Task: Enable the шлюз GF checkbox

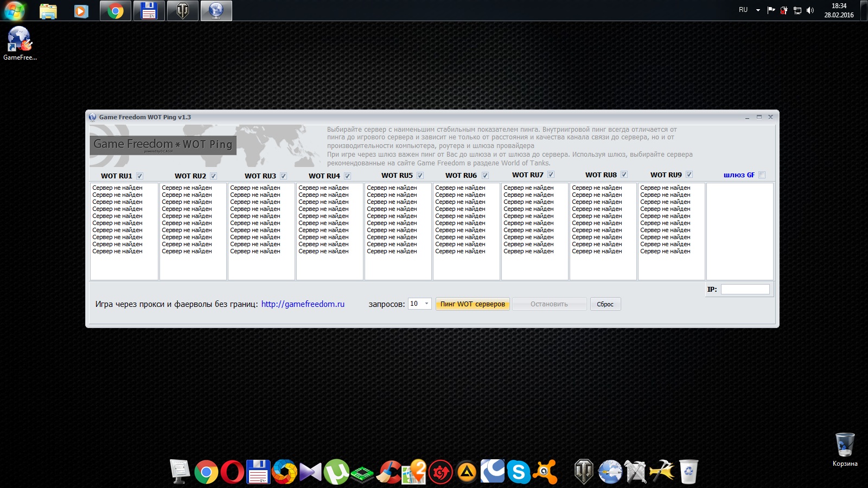Action: coord(762,175)
